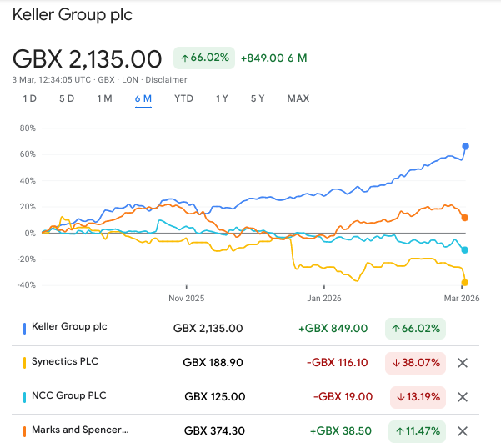
Task: Click NCC Group price GBX 125.00
Action: pyautogui.click(x=215, y=397)
